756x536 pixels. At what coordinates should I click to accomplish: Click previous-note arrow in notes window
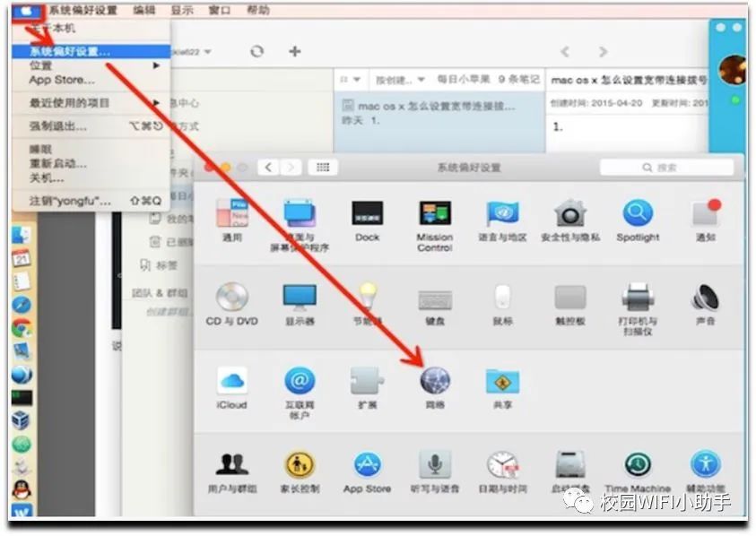point(565,51)
